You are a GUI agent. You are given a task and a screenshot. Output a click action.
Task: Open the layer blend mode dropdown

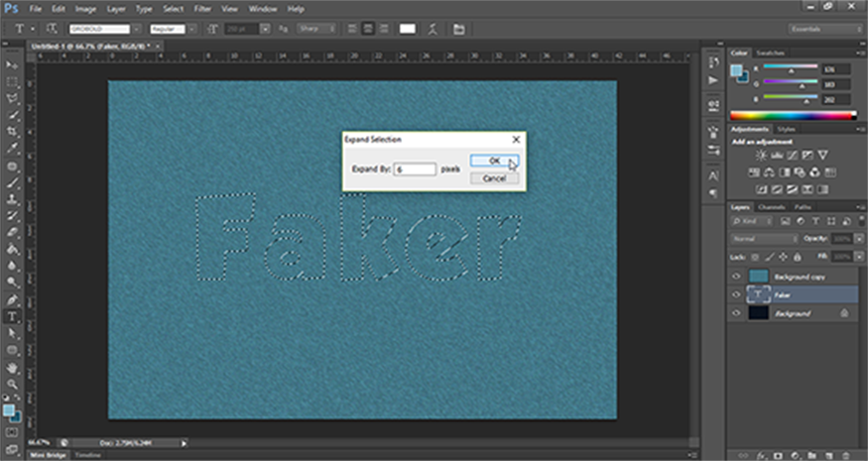point(765,239)
